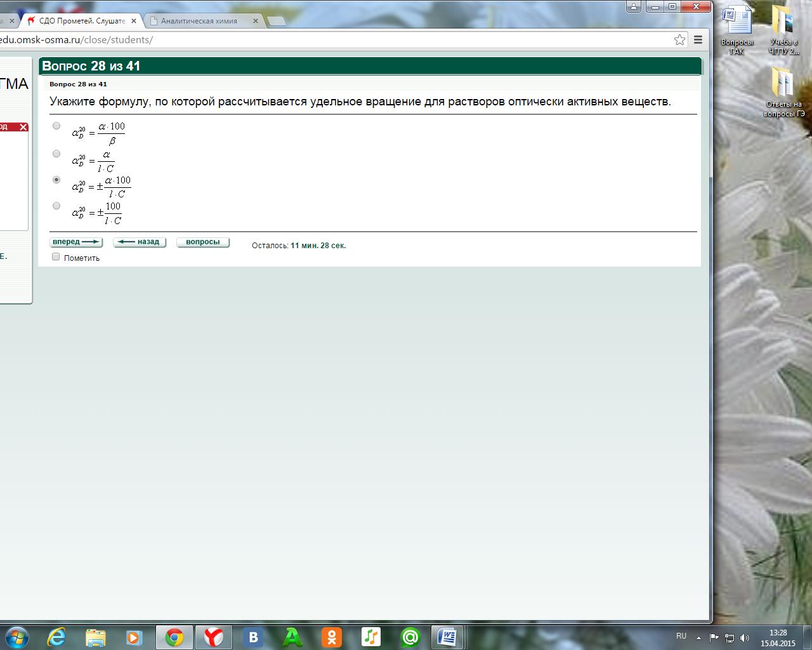Open Odnoklassniki from the taskbar
812x650 pixels.
coord(332,637)
